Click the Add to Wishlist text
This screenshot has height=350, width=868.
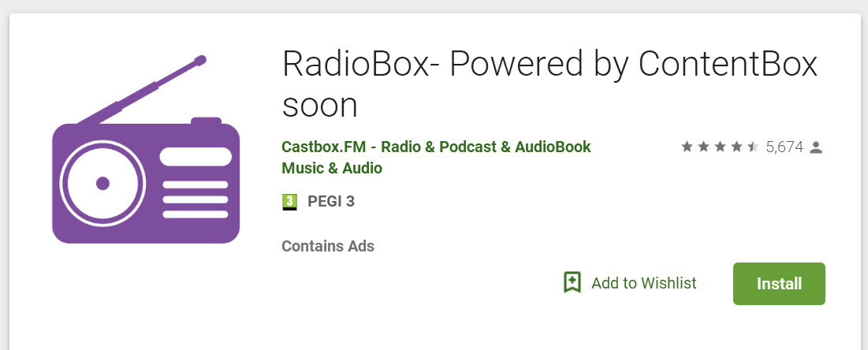click(x=644, y=283)
